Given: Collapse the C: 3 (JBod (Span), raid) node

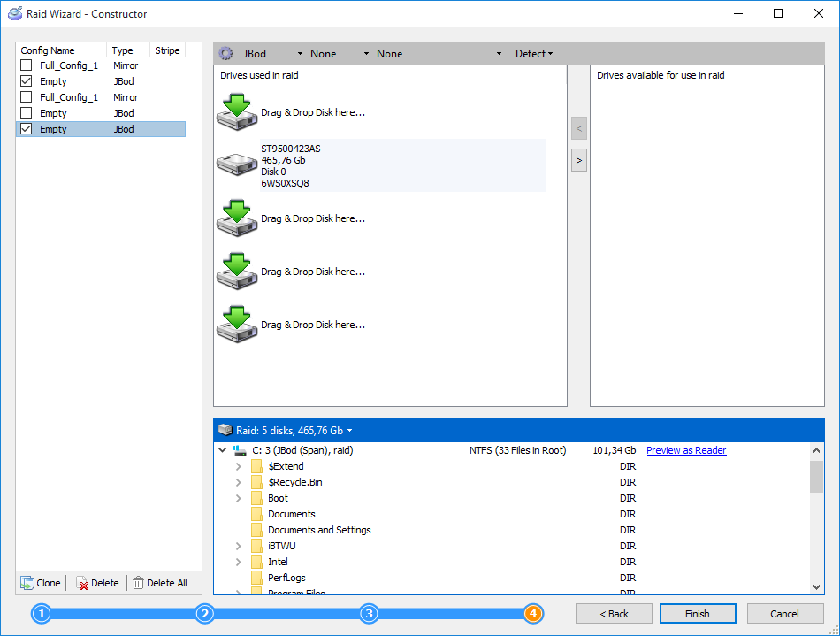Looking at the screenshot, I should tap(222, 450).
